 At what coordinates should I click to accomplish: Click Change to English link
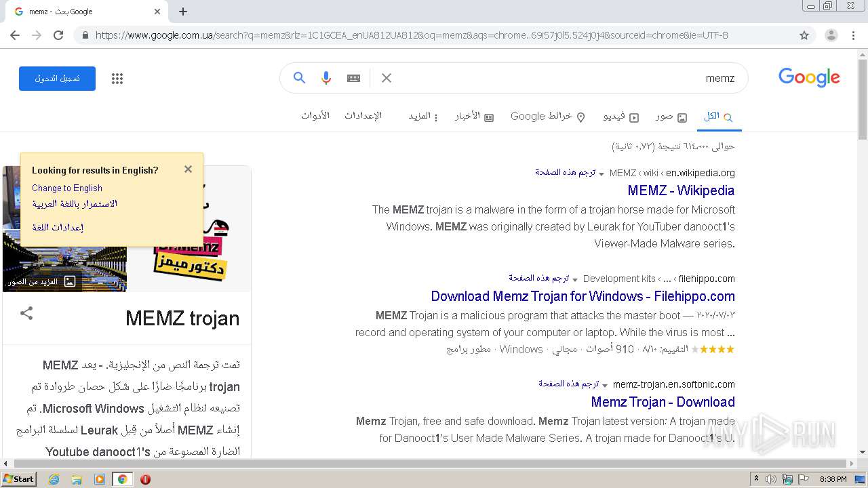tap(67, 188)
